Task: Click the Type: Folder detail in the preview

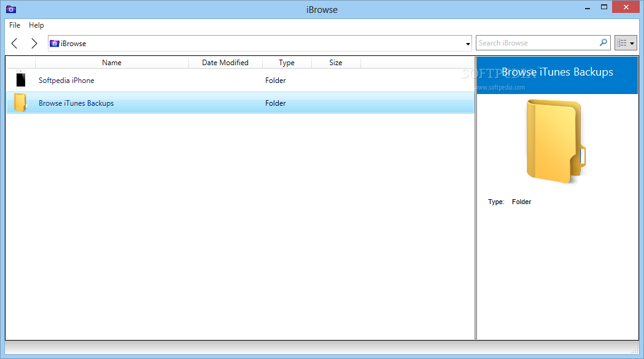Action: click(510, 202)
